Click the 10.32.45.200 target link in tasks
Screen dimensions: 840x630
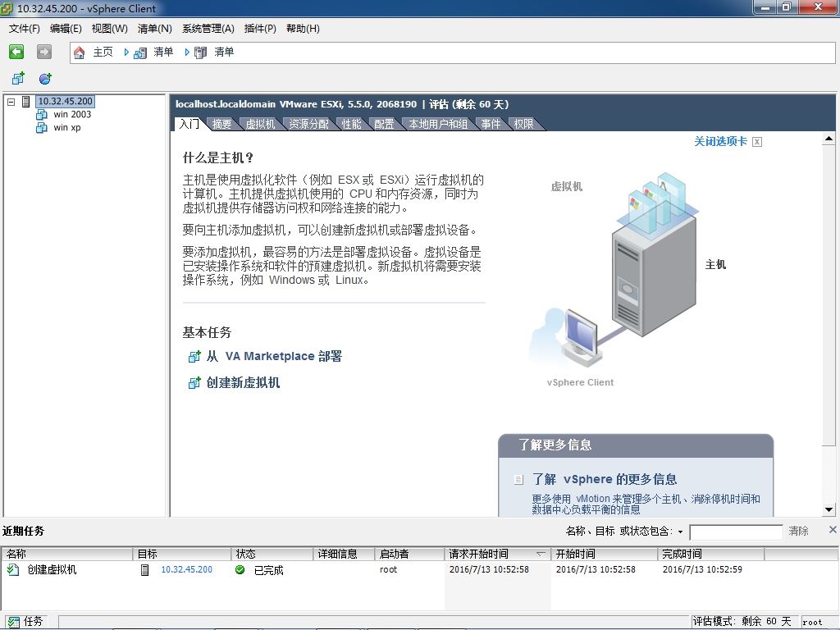tap(186, 569)
